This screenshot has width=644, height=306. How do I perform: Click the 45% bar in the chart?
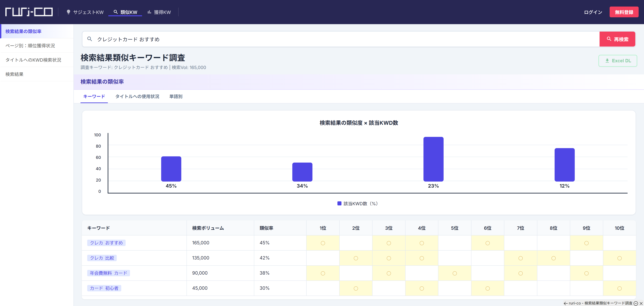pos(171,169)
